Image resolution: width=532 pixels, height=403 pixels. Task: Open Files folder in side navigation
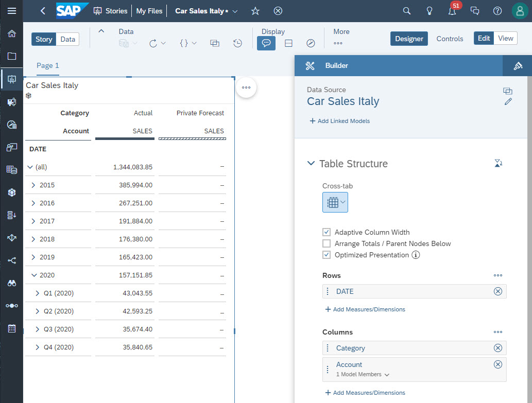tap(11, 56)
